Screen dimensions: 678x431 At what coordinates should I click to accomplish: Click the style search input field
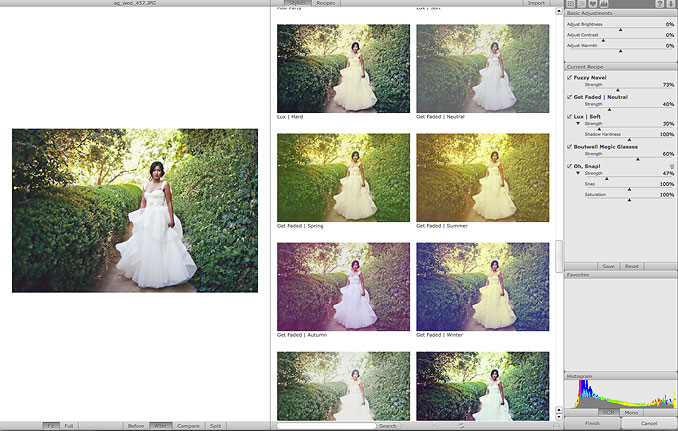point(326,426)
